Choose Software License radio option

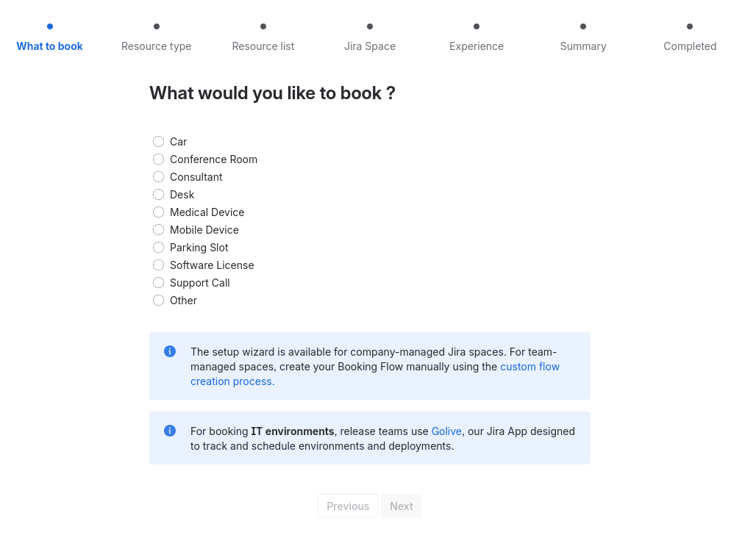coord(158,265)
